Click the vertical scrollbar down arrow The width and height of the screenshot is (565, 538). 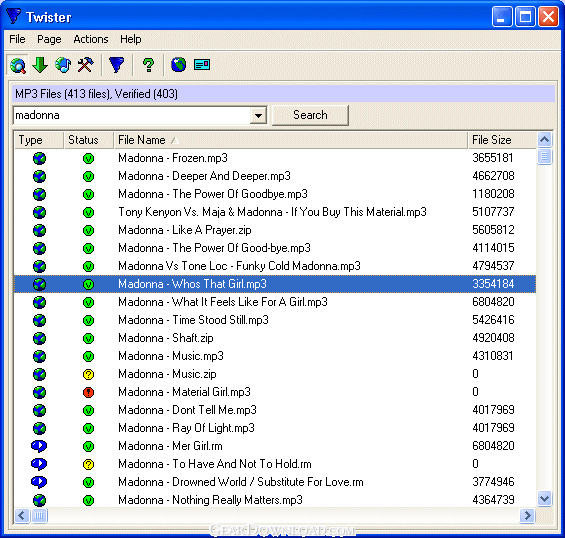[x=544, y=499]
